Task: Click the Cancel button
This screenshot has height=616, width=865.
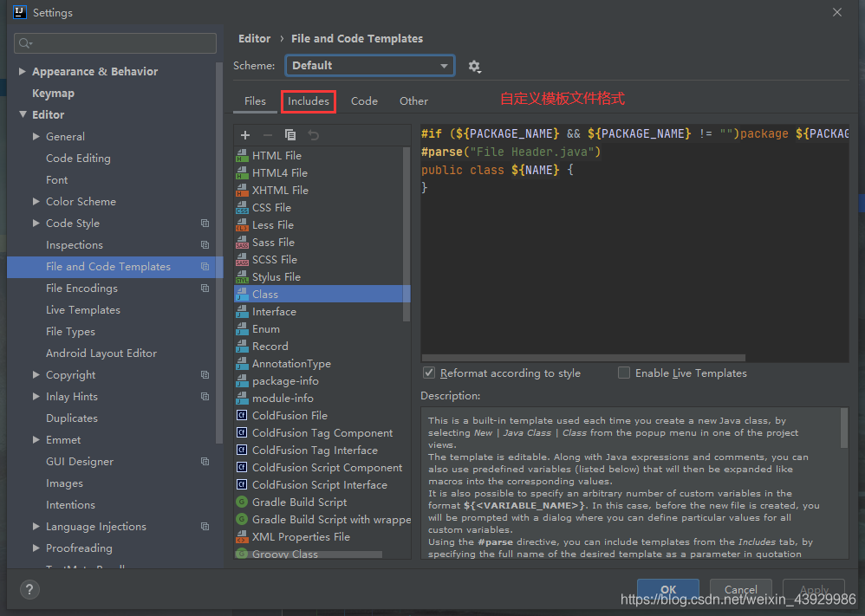Action: pyautogui.click(x=740, y=589)
